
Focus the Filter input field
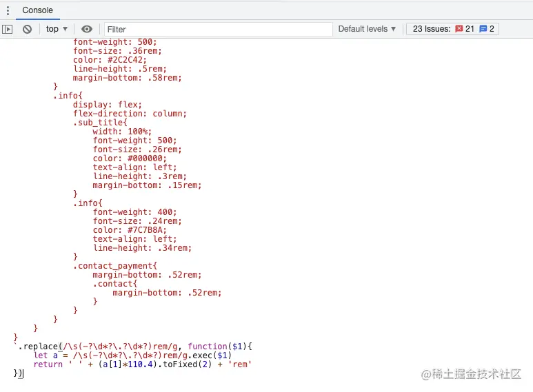click(x=218, y=29)
